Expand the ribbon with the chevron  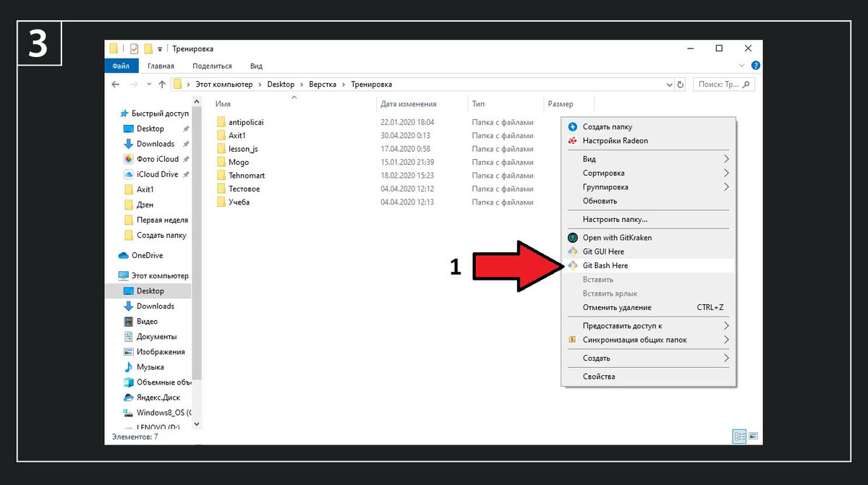[x=741, y=66]
